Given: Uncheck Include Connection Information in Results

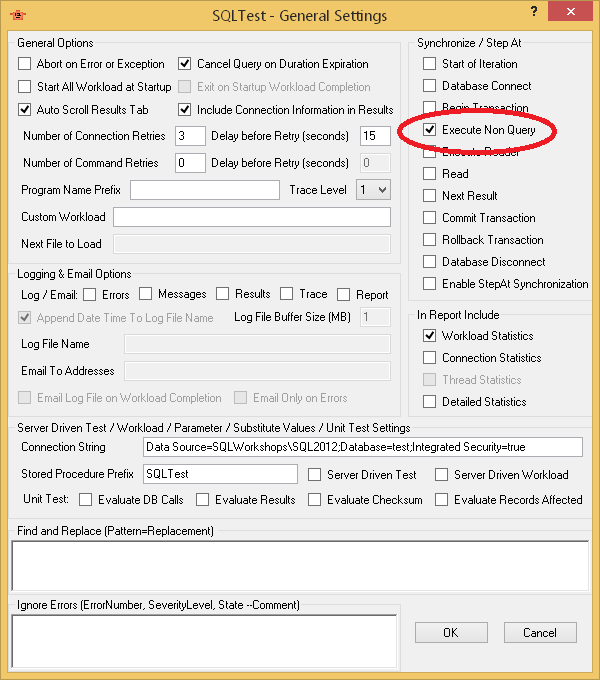Looking at the screenshot, I should [x=185, y=110].
